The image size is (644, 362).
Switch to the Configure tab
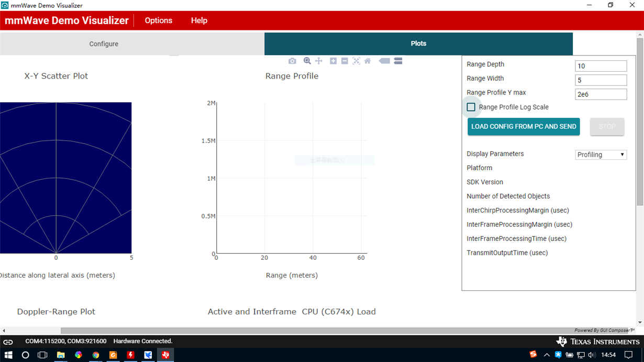(x=132, y=44)
